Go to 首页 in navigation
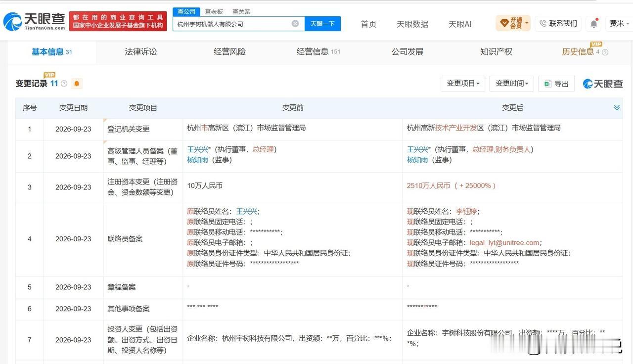 368,24
